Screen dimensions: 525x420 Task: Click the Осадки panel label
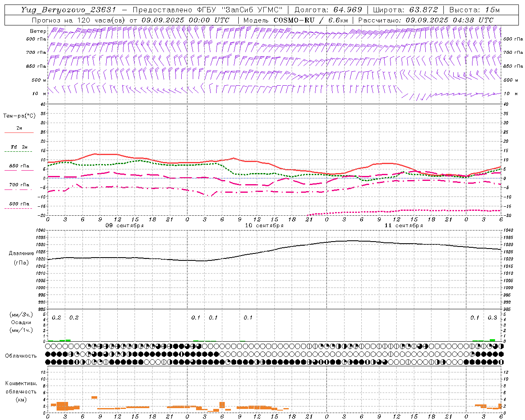[21, 322]
